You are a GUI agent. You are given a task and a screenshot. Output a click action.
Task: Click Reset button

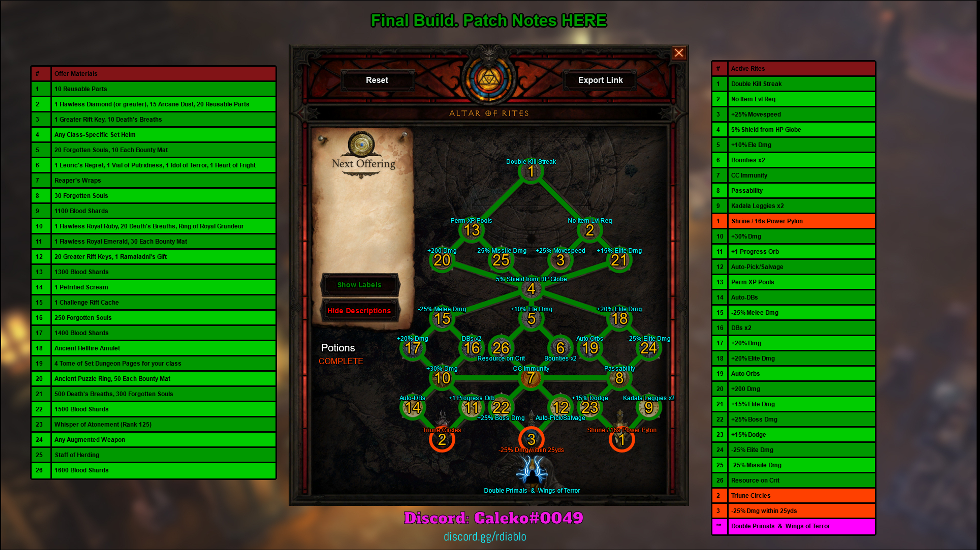377,80
